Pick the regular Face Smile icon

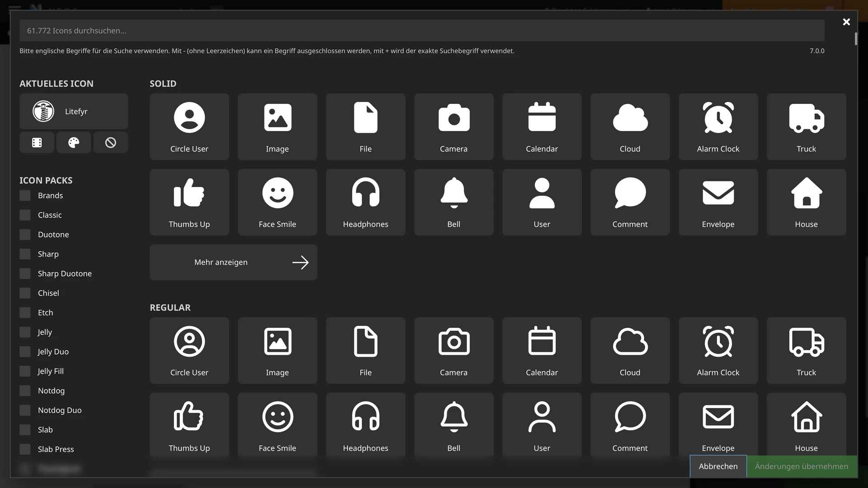tap(277, 425)
